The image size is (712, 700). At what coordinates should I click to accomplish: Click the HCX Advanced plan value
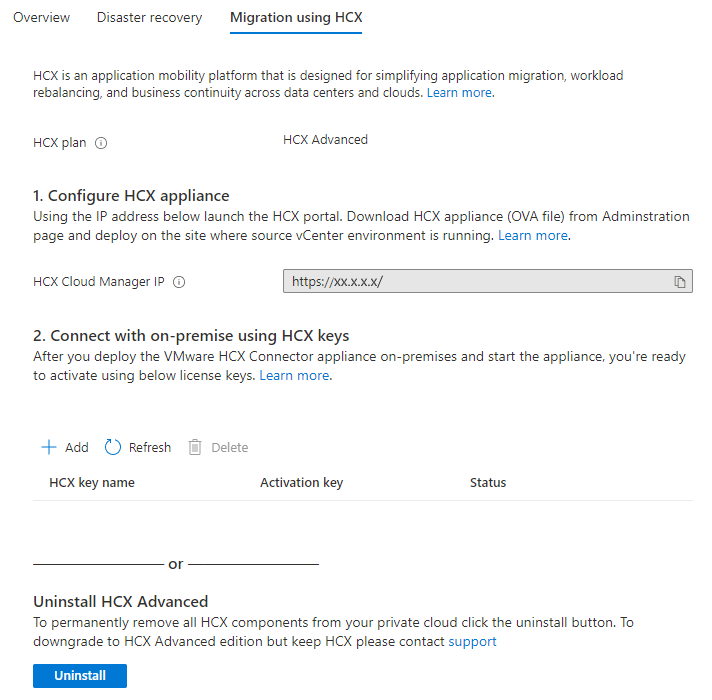325,140
